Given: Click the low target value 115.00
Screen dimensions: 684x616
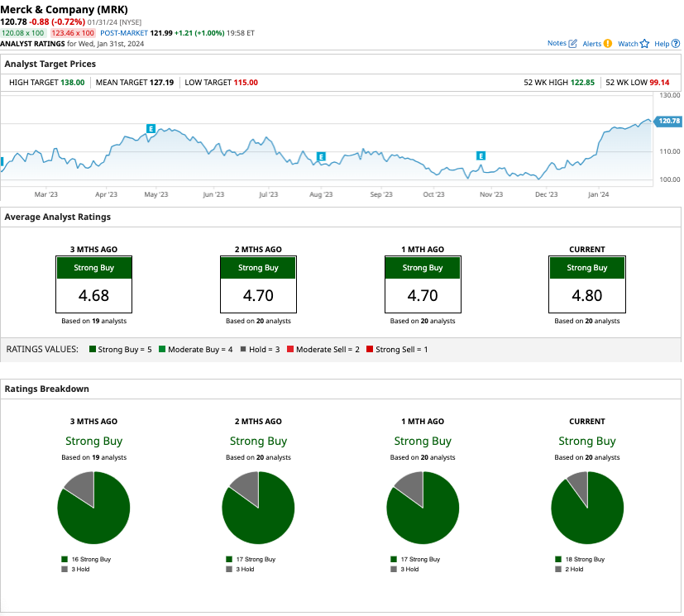Looking at the screenshot, I should (x=246, y=83).
